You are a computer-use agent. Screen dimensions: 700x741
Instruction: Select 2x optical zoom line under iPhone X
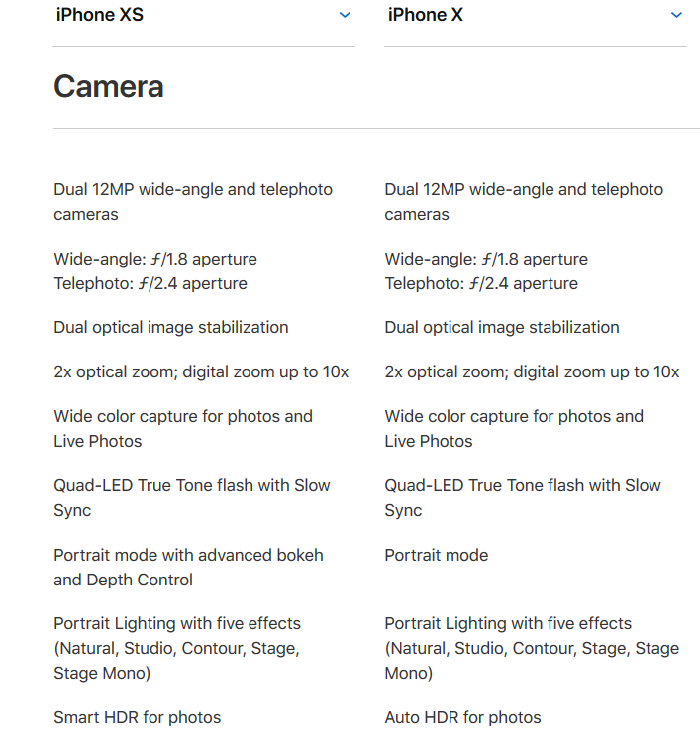pos(532,371)
